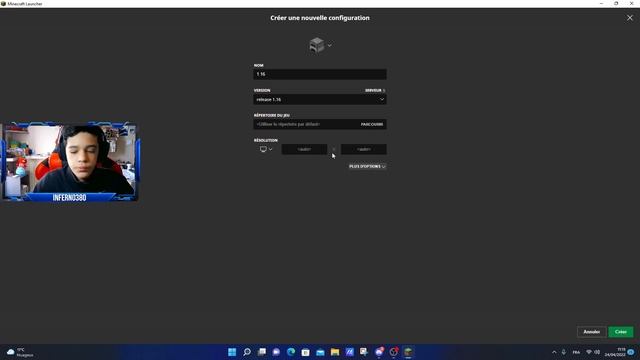Open the Chat icon in taskbar
Viewport: 640px width, 360px height.
276,352
